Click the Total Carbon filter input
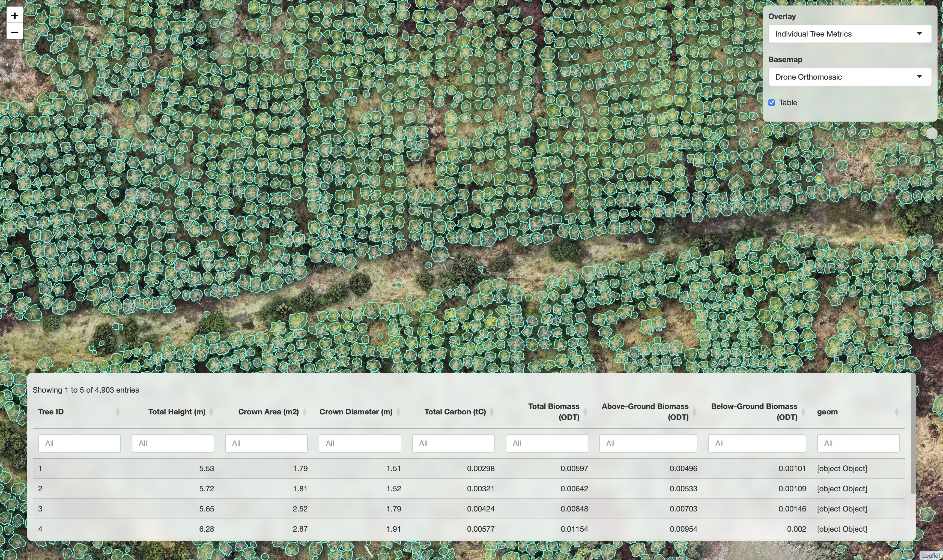 click(x=453, y=443)
